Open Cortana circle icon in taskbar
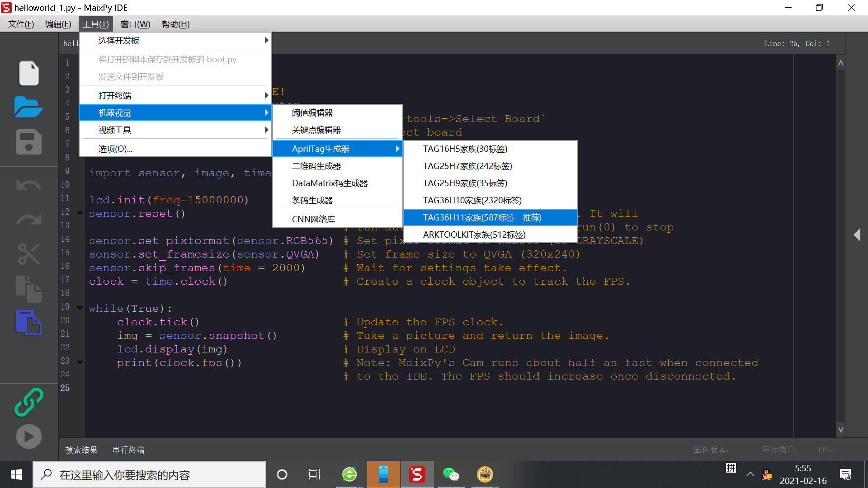 point(282,474)
